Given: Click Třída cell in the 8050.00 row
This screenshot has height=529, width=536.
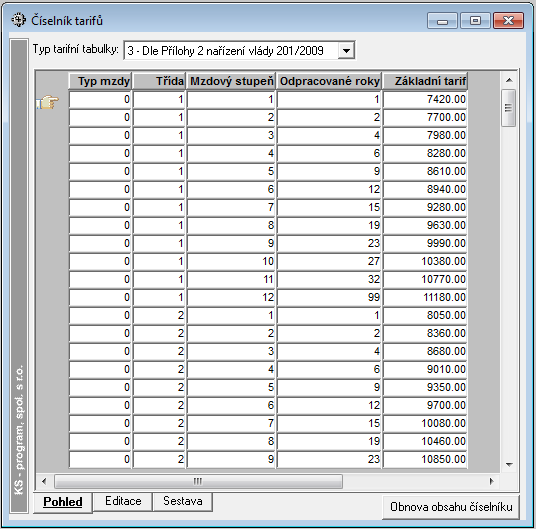Looking at the screenshot, I should 159,315.
